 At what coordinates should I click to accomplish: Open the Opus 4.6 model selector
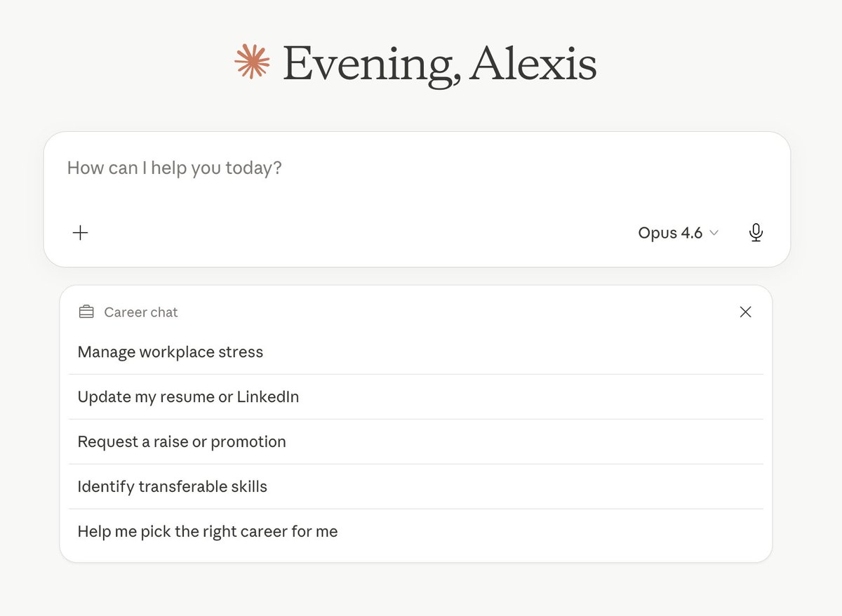click(679, 233)
